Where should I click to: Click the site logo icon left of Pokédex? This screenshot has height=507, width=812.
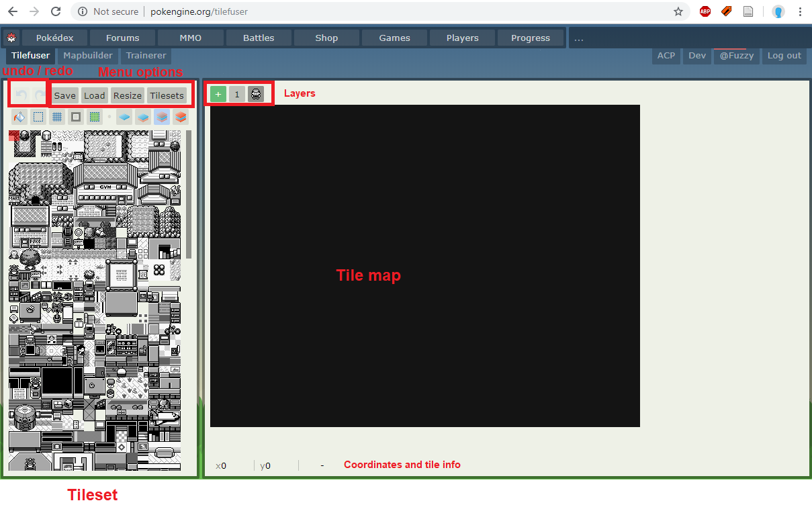(11, 38)
